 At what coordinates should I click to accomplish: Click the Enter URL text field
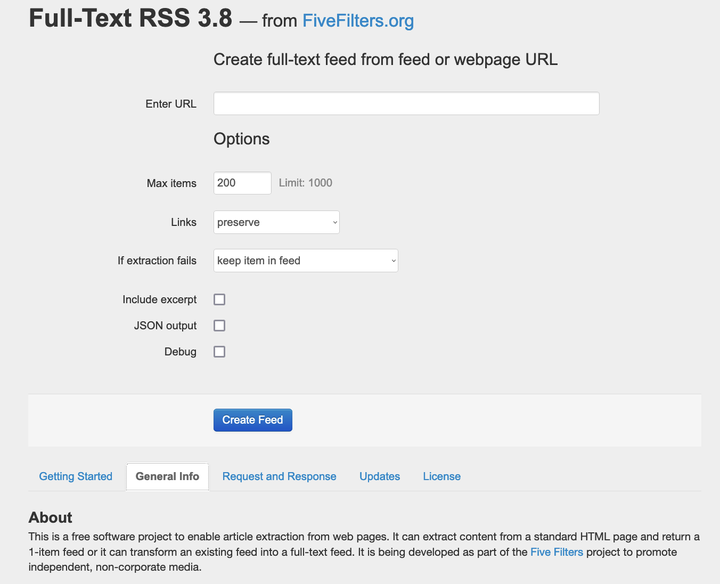click(406, 104)
